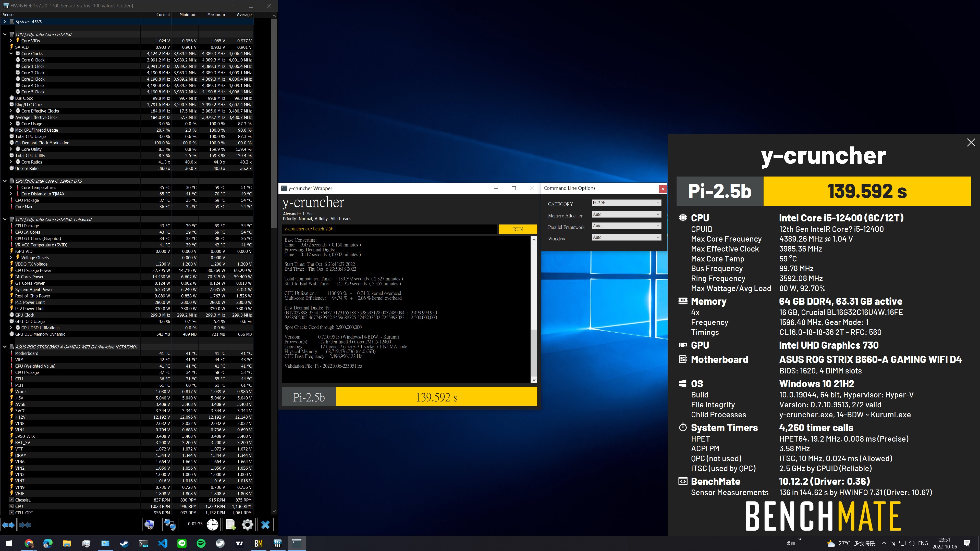The width and height of the screenshot is (980, 551).
Task: Open Steam from taskbar
Action: tap(124, 543)
